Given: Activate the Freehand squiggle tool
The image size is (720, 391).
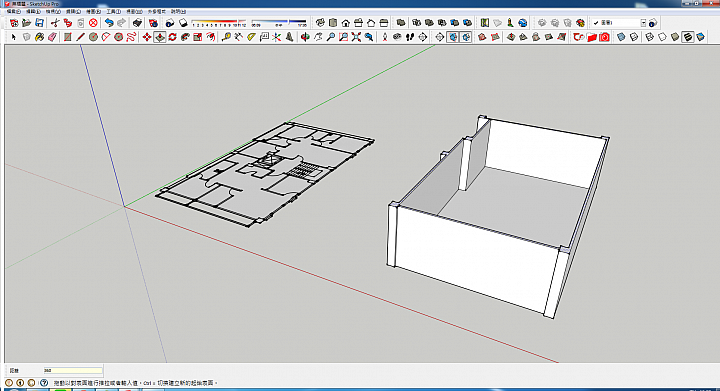Looking at the screenshot, I should pos(131,37).
